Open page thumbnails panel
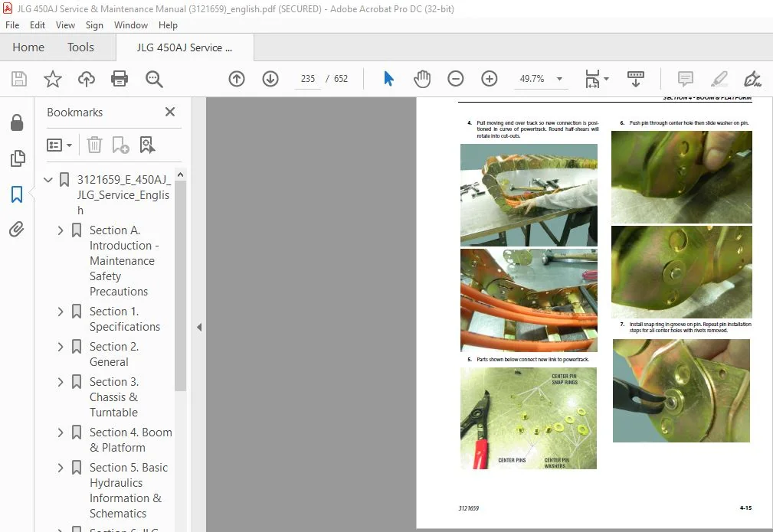773x532 pixels. 18,158
